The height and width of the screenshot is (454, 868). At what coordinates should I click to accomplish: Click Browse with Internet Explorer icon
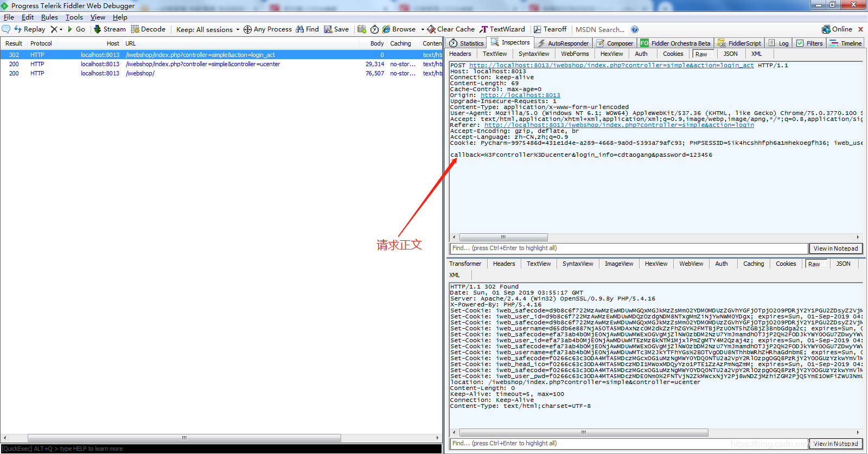399,29
